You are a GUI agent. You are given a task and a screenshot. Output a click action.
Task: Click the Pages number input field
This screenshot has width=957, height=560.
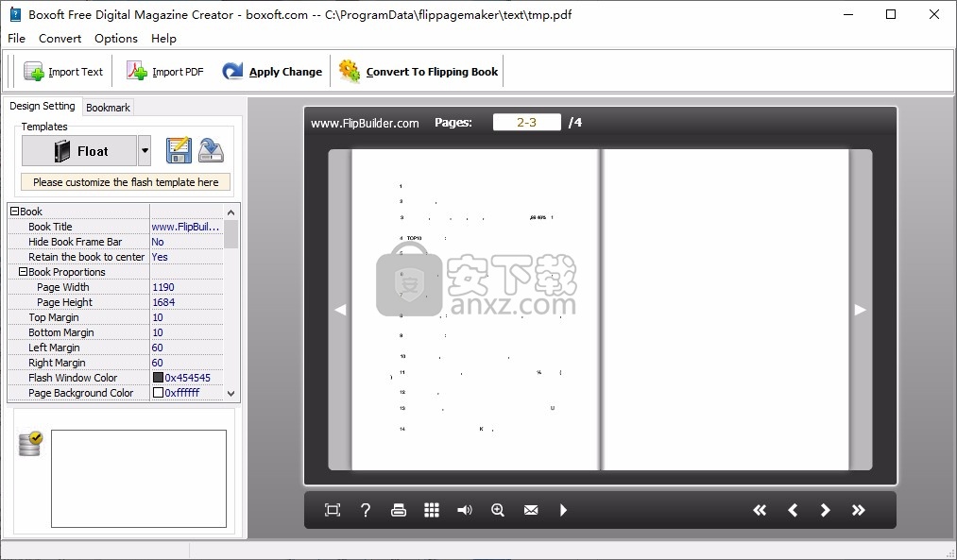[x=527, y=122]
